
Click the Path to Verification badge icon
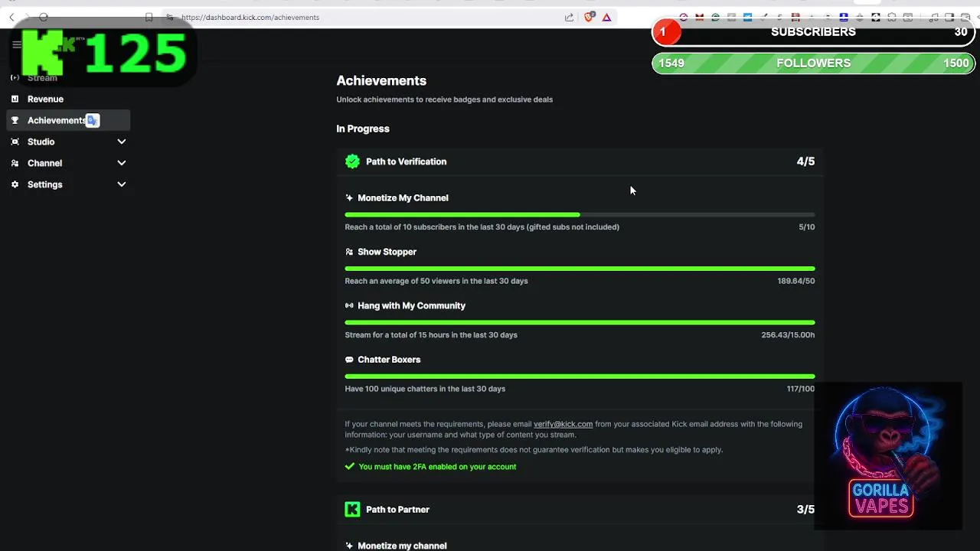[352, 161]
